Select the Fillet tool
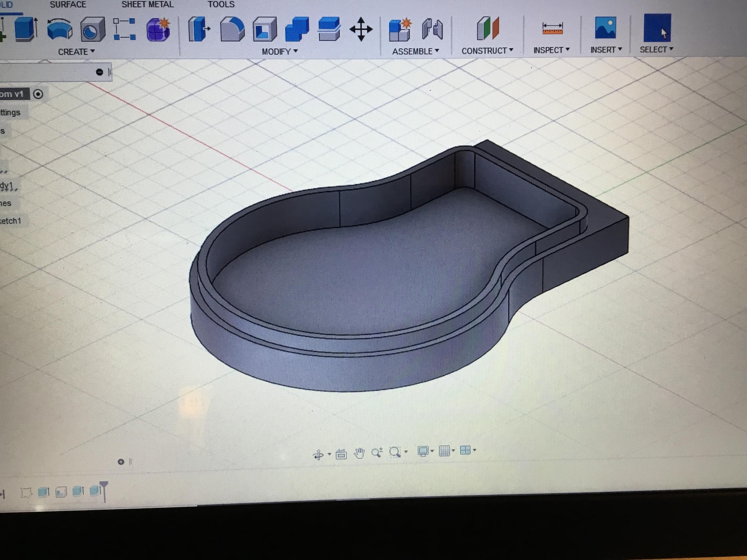747x560 pixels. tap(232, 30)
